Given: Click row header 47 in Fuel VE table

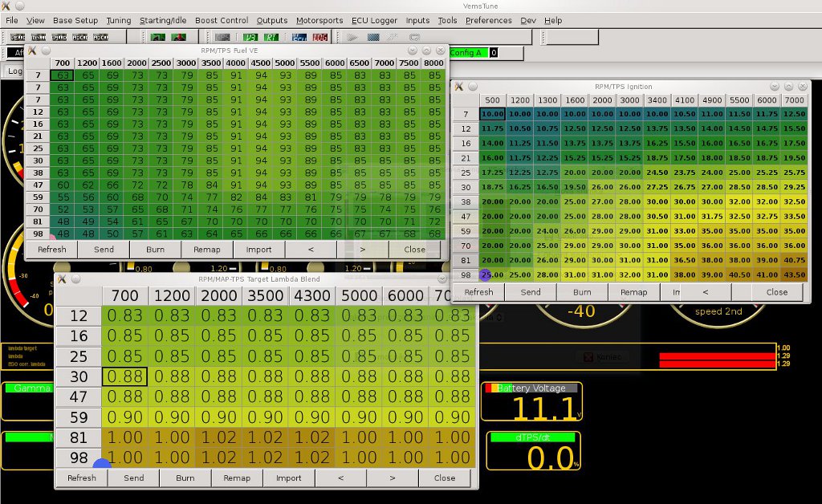Looking at the screenshot, I should click(38, 185).
